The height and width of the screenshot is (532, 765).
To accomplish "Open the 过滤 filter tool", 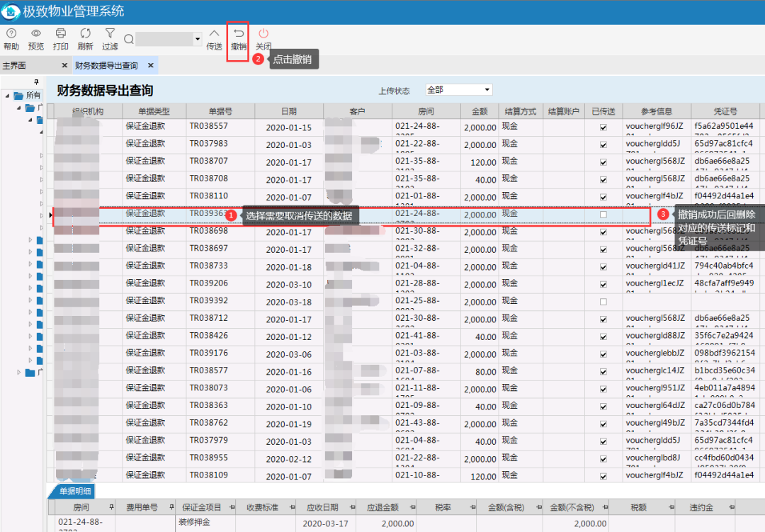I will [110, 34].
